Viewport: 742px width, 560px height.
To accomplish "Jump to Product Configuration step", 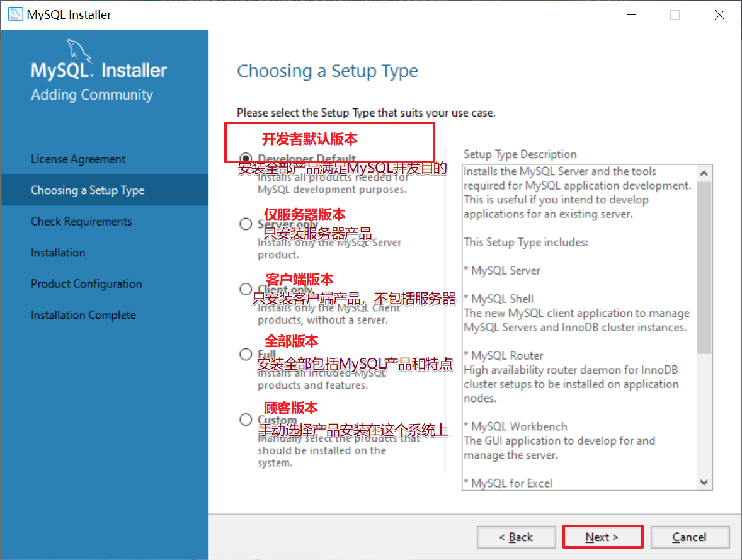I will pyautogui.click(x=86, y=284).
